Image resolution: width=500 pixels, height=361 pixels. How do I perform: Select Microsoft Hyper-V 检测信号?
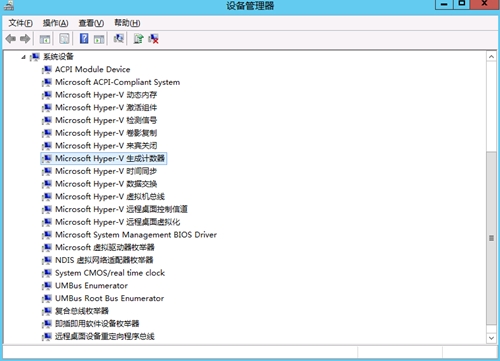point(106,120)
